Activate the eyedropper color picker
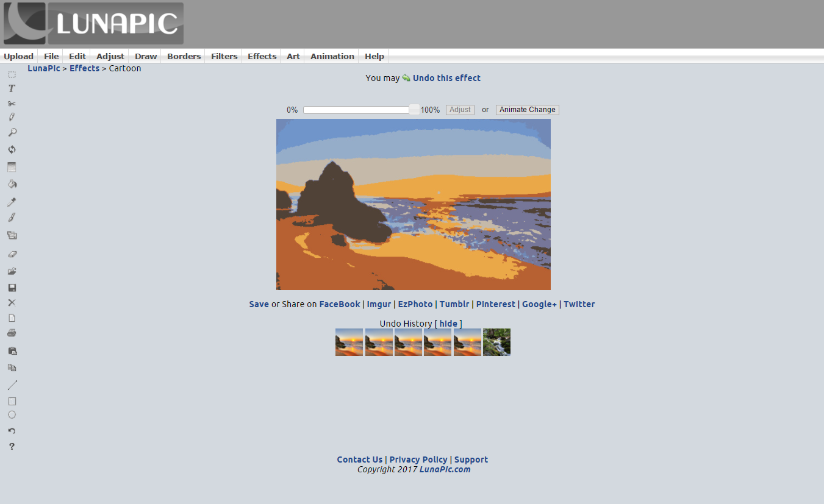The image size is (824, 504). click(x=12, y=202)
